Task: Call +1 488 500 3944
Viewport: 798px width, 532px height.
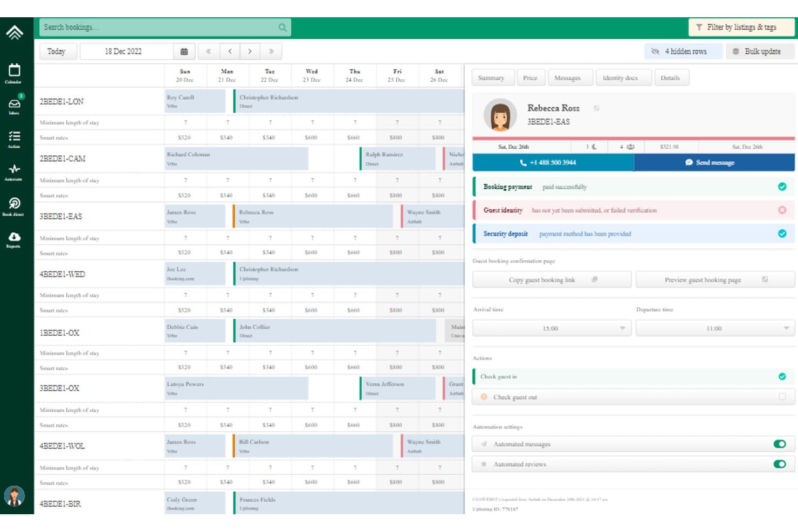Action: [x=553, y=162]
